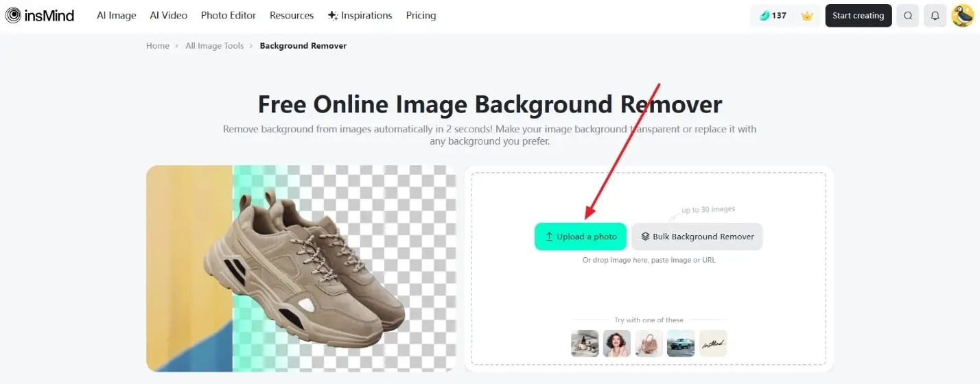Try the skincare bottles sample image

tap(585, 344)
